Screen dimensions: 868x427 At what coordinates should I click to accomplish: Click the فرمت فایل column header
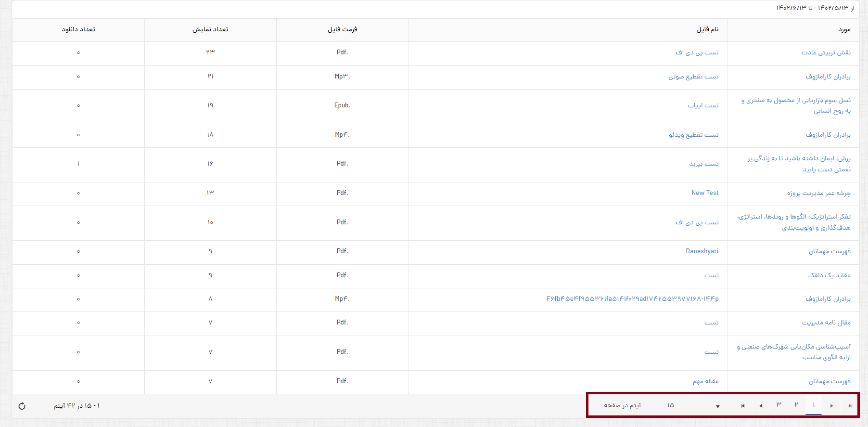tap(342, 29)
